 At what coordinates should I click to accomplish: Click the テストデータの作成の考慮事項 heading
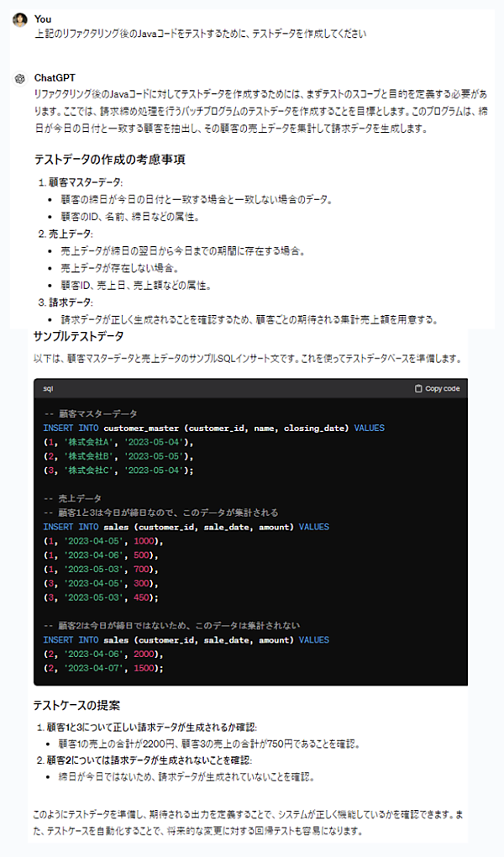[x=109, y=160]
